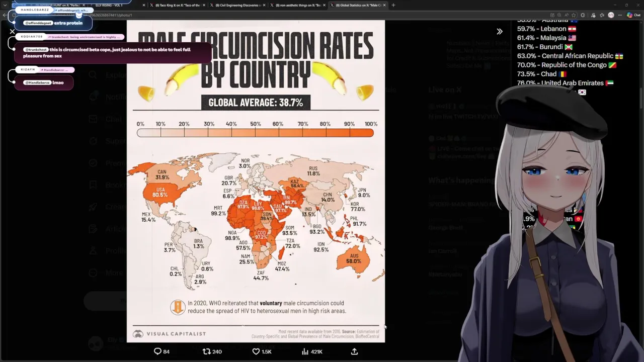Collapse the side panel with double-chevron icon
Viewport: 644px width, 362px height.
coord(500,31)
